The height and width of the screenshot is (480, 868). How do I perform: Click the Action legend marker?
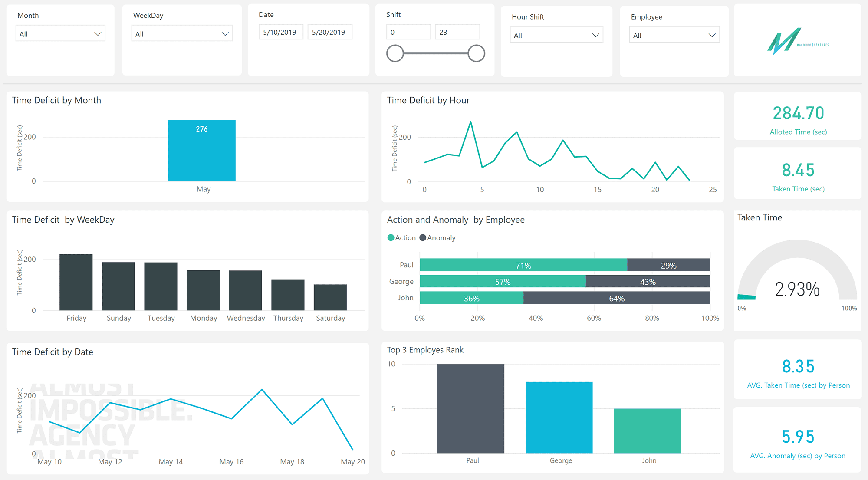pos(391,238)
